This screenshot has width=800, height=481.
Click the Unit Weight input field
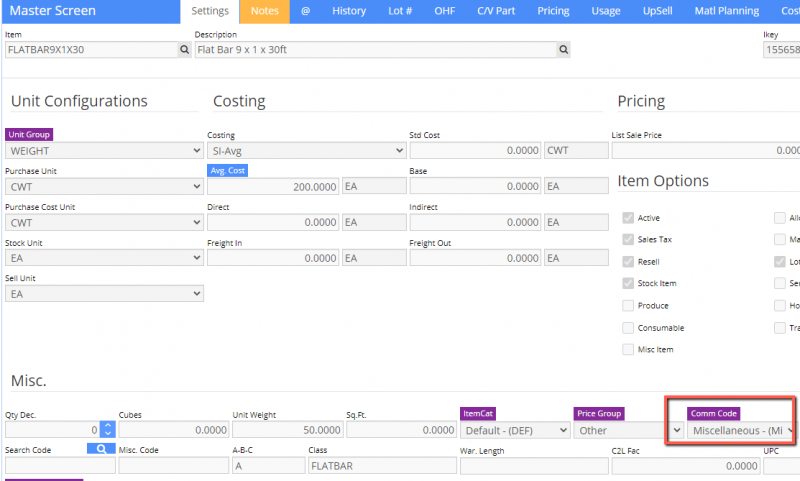287,430
